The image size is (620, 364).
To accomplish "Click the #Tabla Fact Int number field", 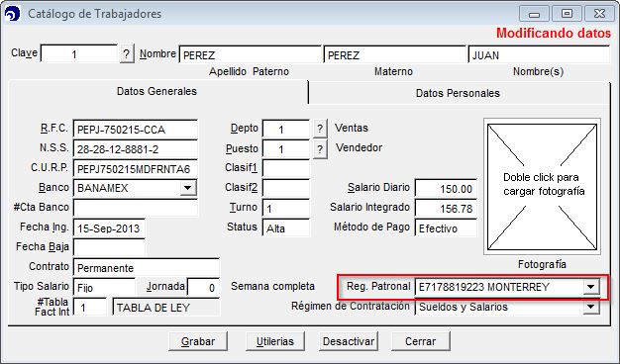I will (x=90, y=308).
